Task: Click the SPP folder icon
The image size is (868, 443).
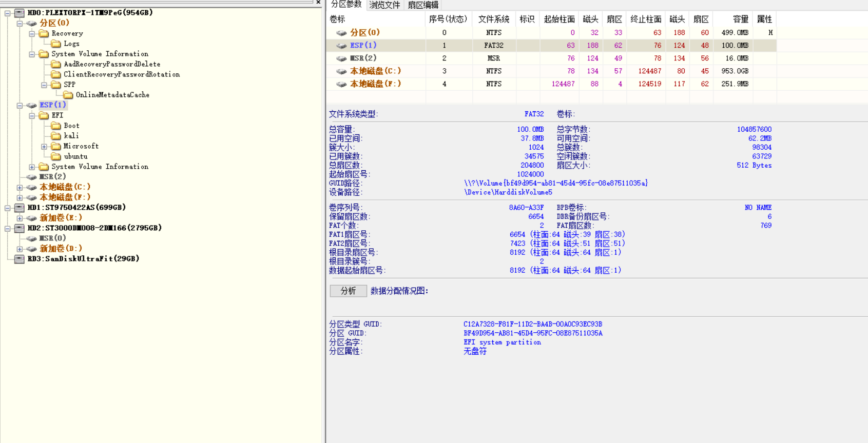Action: coord(56,85)
